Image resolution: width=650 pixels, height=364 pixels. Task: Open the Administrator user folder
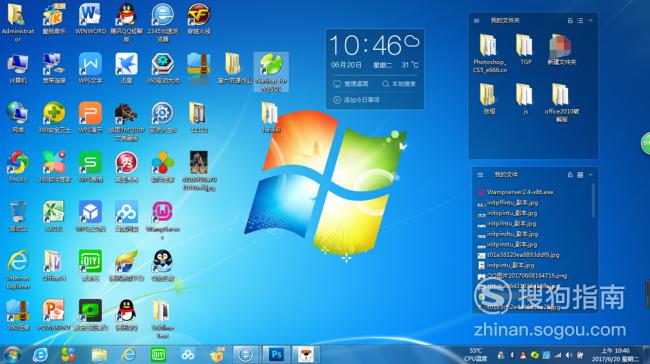[18, 22]
